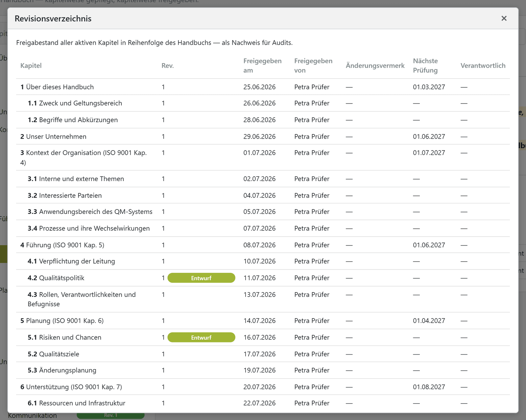Select row 6.1 Ressourcen und Infrastruktur
This screenshot has height=420, width=526.
263,403
